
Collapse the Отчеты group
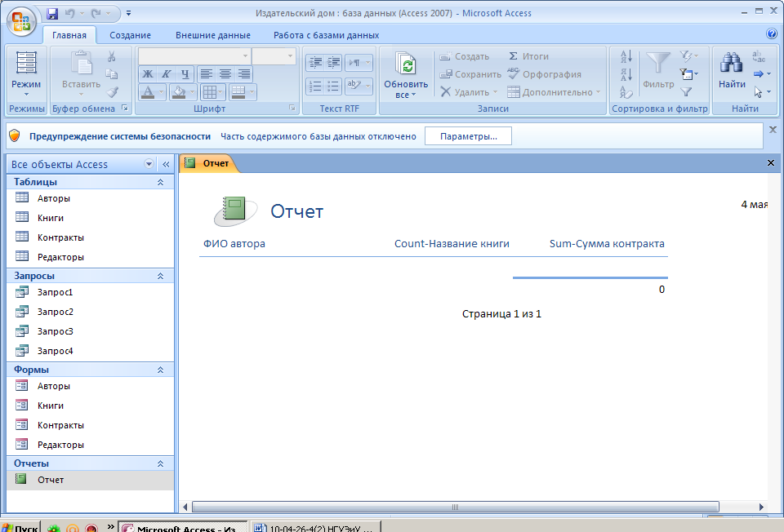161,463
